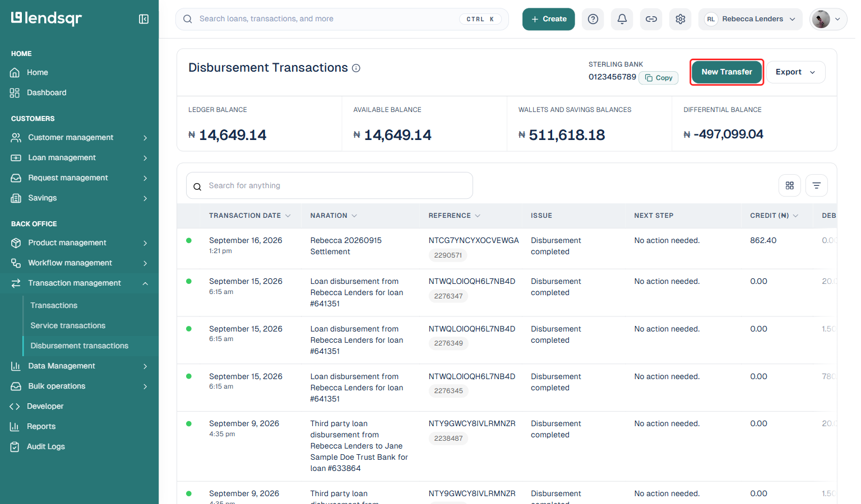Click the New Transfer button

[727, 72]
